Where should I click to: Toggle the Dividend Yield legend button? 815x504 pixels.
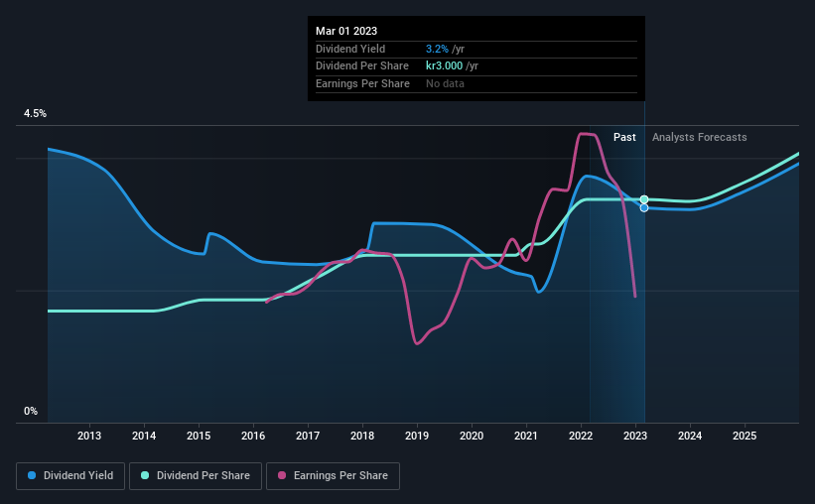70,476
